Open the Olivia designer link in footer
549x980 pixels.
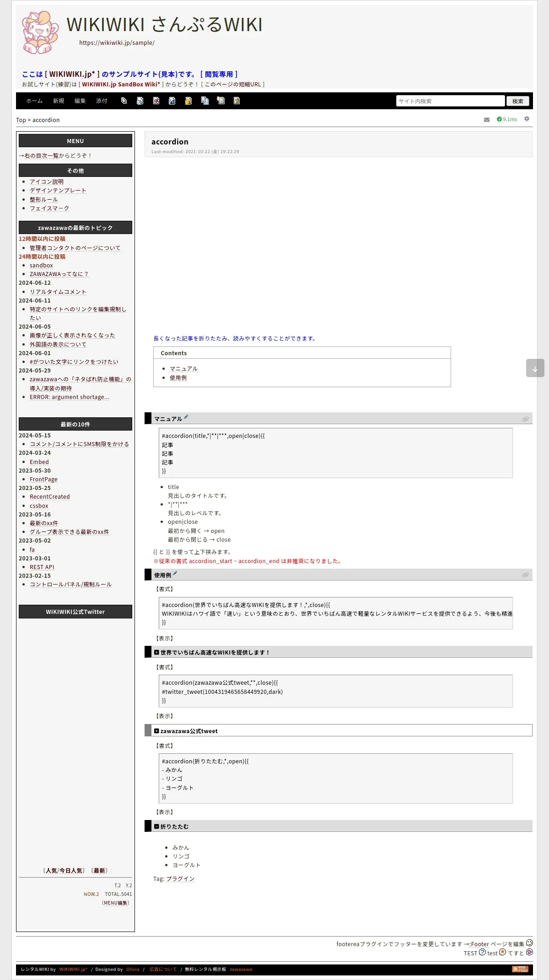click(x=133, y=969)
